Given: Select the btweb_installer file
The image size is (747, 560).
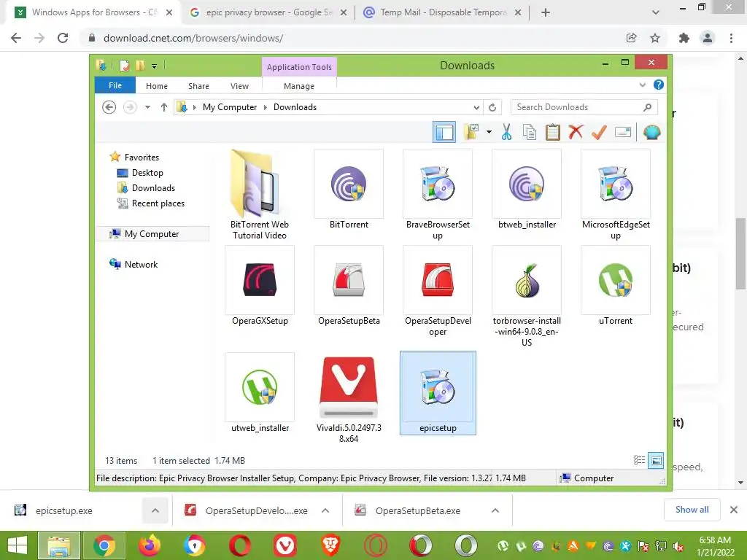Looking at the screenshot, I should coord(527,190).
